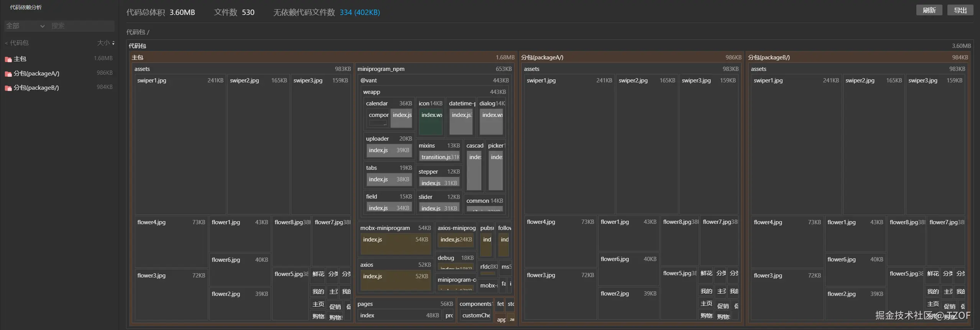The width and height of the screenshot is (980, 330).
Task: Select the axios index.js 52KB block
Action: [395, 280]
